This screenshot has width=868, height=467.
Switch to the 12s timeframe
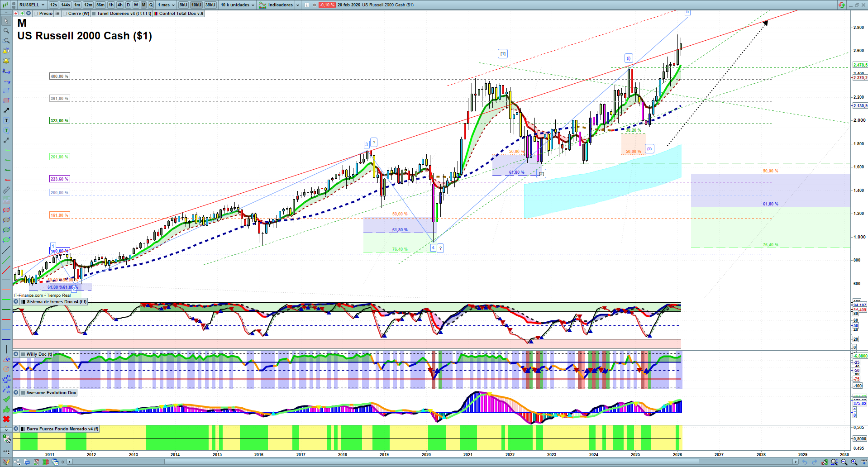coord(53,5)
